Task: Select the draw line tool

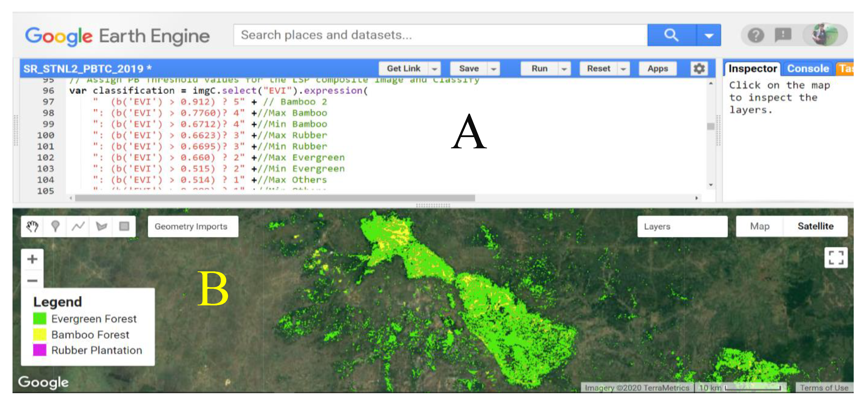Action: coord(78,226)
